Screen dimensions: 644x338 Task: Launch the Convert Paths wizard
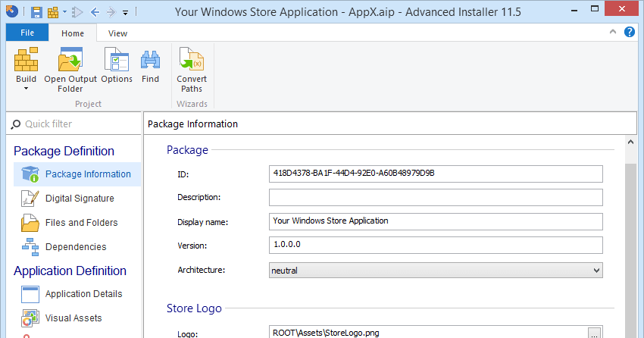(x=192, y=70)
